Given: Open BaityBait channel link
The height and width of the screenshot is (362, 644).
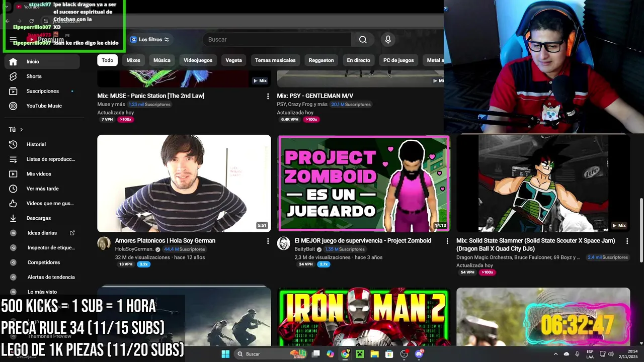Looking at the screenshot, I should pos(304,249).
